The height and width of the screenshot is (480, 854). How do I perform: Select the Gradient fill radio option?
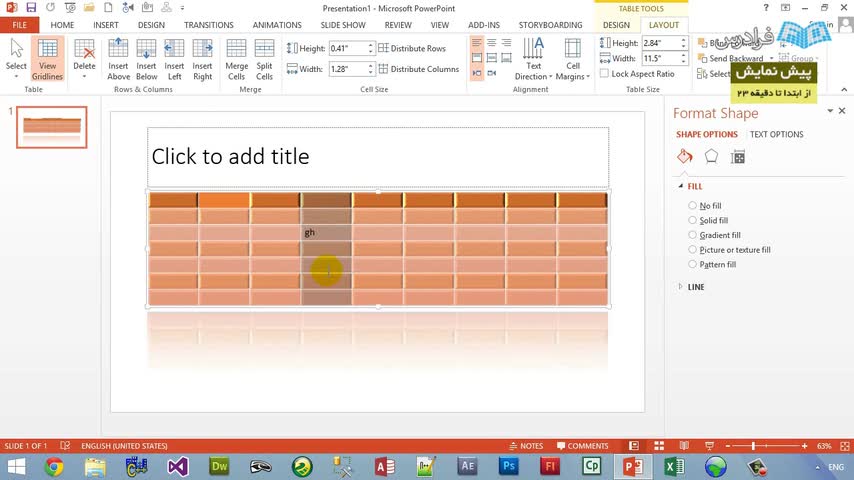click(692, 235)
